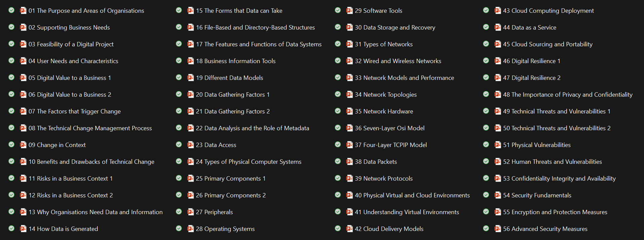Click the green sync status icon beside "02 Supporting Business Needs"

(11, 27)
